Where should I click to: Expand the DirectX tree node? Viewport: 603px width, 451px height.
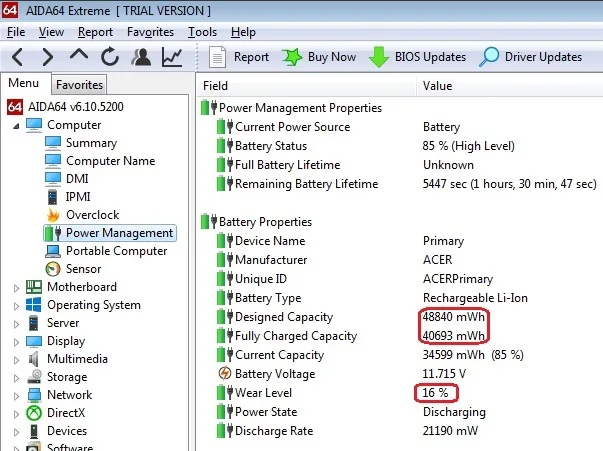coord(16,414)
